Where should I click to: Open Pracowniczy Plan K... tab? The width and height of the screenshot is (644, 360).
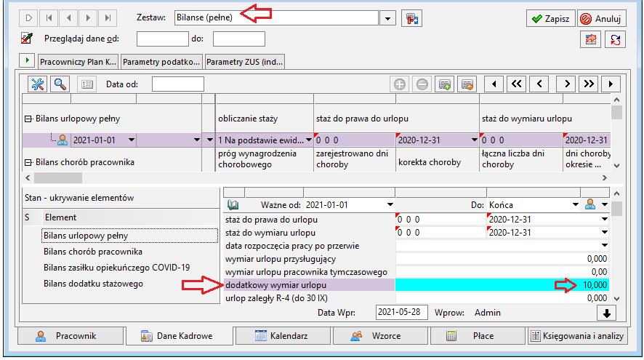click(x=78, y=62)
